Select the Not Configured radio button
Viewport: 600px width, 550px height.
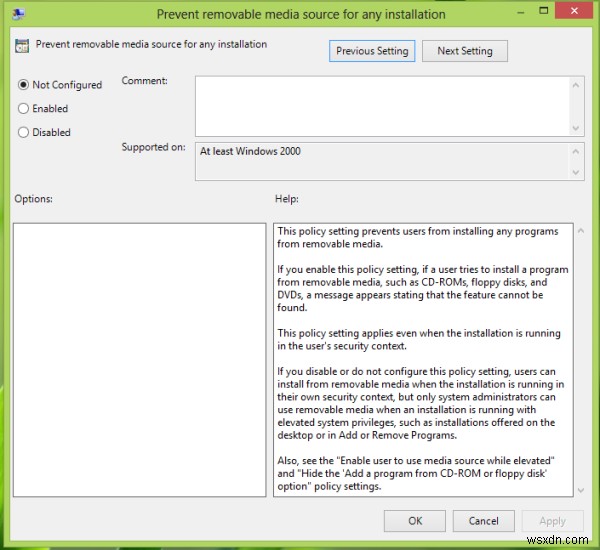(x=23, y=85)
